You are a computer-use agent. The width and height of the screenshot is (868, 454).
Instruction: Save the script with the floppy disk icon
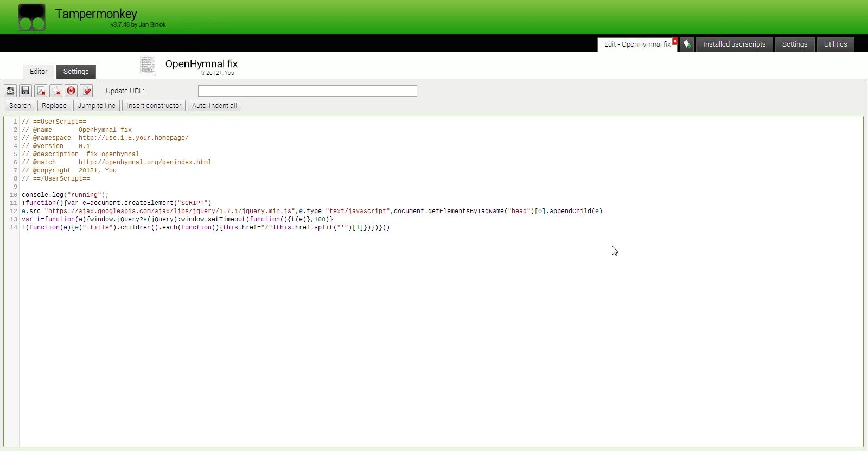(x=25, y=91)
